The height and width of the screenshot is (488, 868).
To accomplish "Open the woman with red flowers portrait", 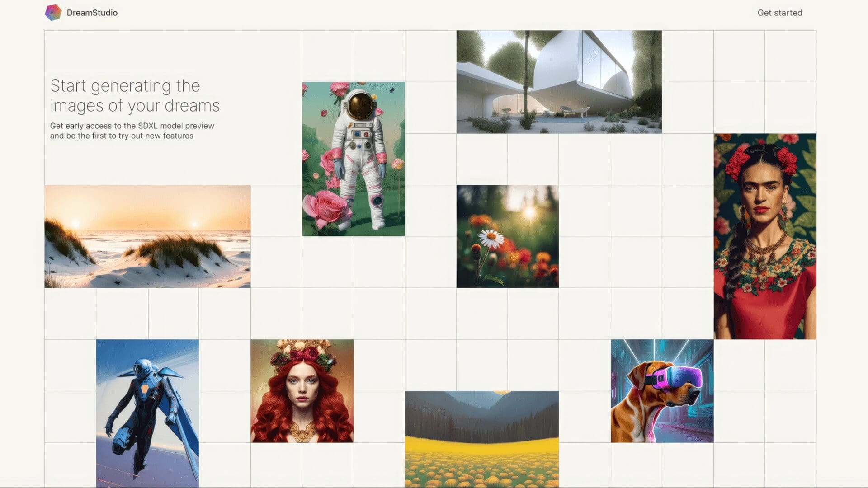I will 765,236.
